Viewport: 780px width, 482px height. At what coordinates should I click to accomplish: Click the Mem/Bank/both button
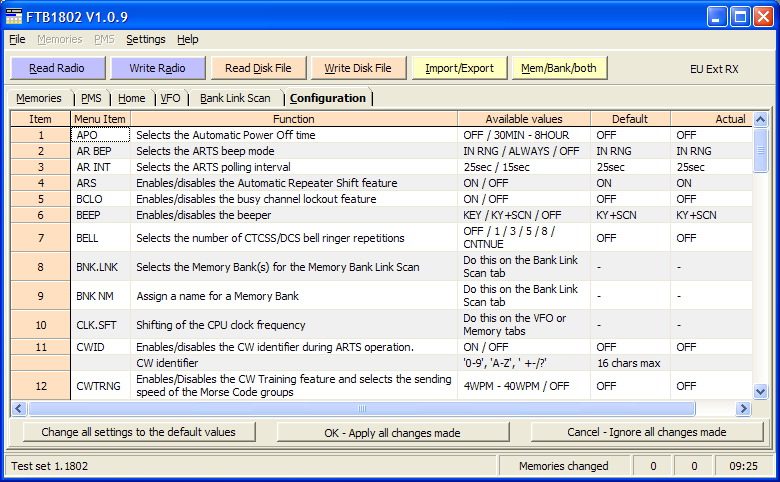pyautogui.click(x=559, y=68)
